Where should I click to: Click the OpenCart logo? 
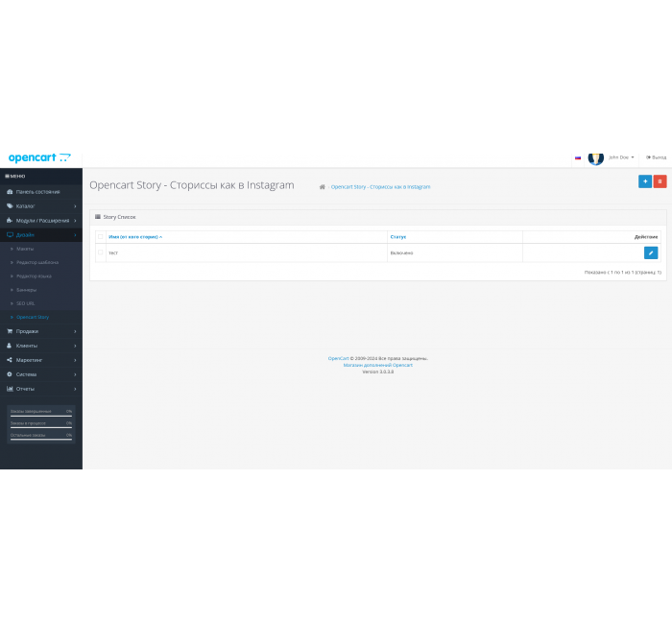point(39,157)
